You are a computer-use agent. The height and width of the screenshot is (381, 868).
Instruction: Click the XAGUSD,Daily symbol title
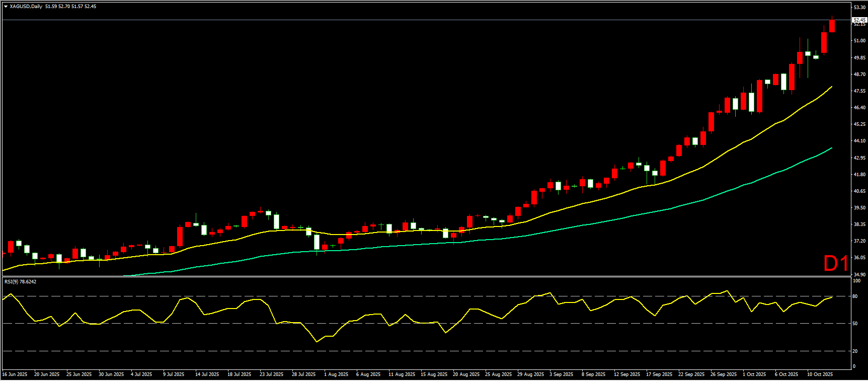coord(26,7)
